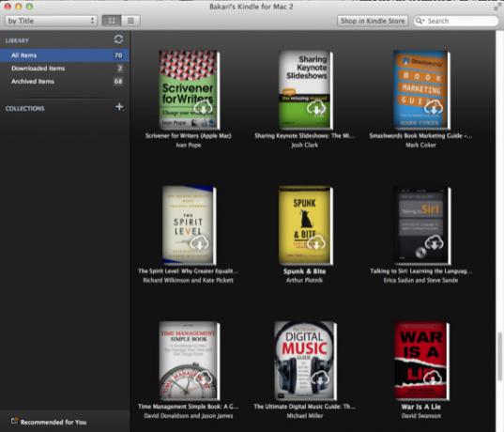This screenshot has height=432, width=504.
Task: Click the Recommended for You icon
Action: [x=14, y=421]
